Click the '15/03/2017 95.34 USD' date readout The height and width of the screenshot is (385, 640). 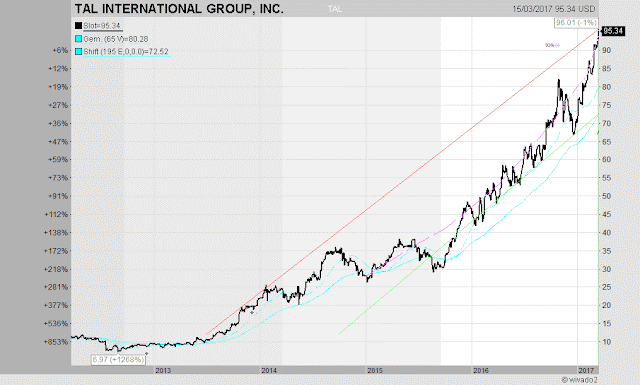click(554, 9)
